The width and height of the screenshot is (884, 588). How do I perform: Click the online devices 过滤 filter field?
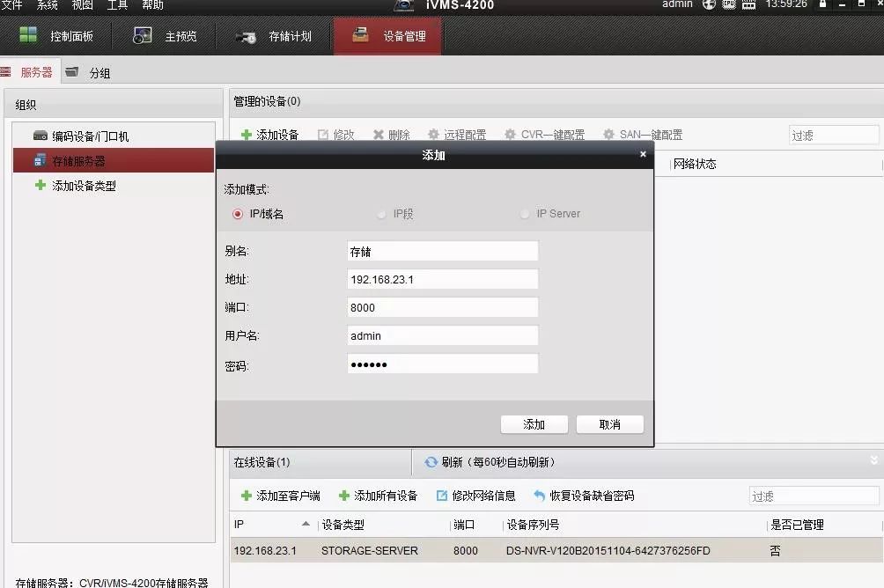814,496
